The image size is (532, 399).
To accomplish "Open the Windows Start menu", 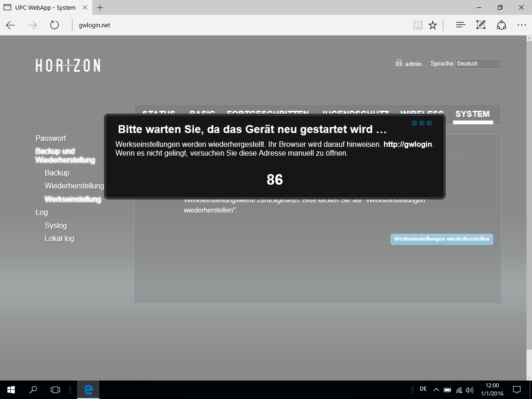I will click(11, 389).
